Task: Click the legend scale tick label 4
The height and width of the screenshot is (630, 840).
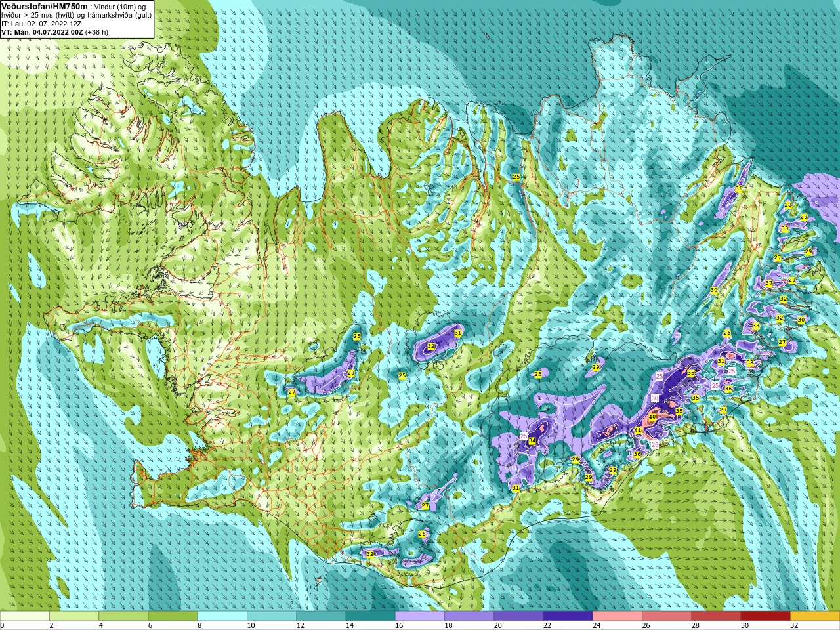Action: pyautogui.click(x=100, y=625)
